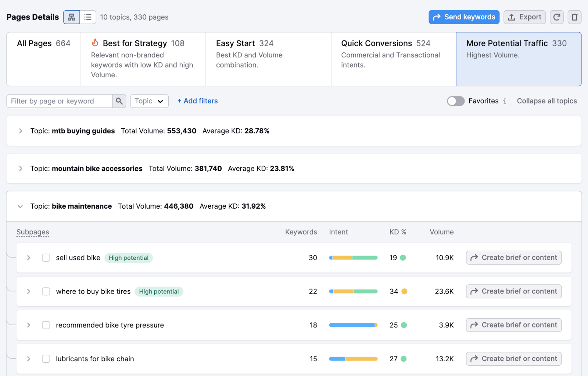
Task: Click the search magnifier icon
Action: point(119,101)
